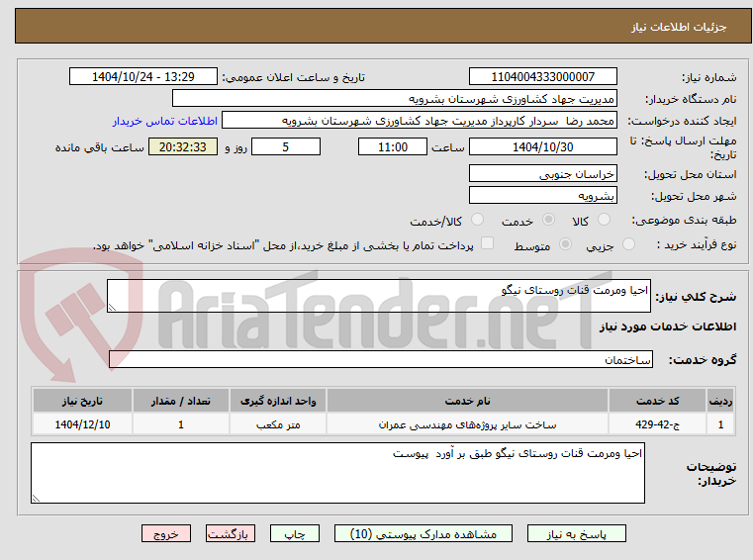The width and height of the screenshot is (753, 560).
Task: Click the deadline date field 1404/10/30
Action: pyautogui.click(x=542, y=147)
